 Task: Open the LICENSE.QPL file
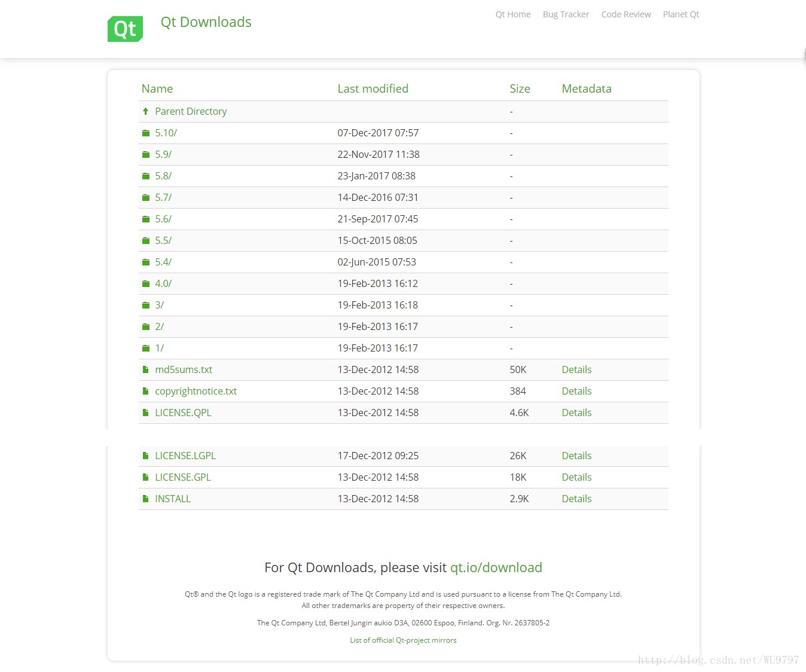pyautogui.click(x=183, y=413)
